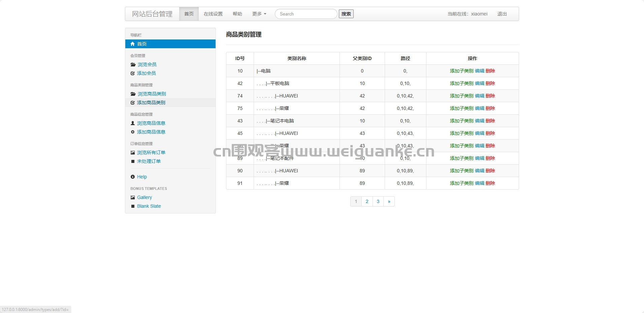This screenshot has height=313, width=644.
Task: Click 删除 for the 平板电脑 row
Action: [x=490, y=83]
